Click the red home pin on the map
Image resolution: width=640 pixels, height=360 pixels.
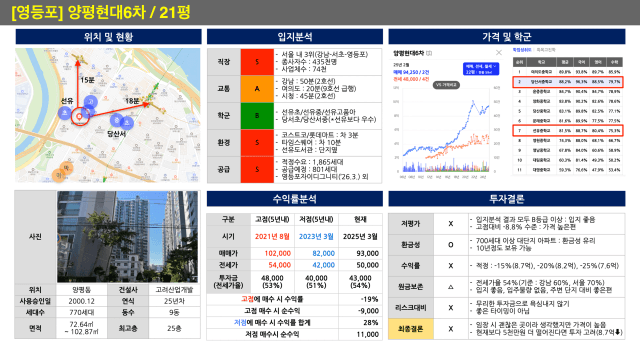point(79,117)
